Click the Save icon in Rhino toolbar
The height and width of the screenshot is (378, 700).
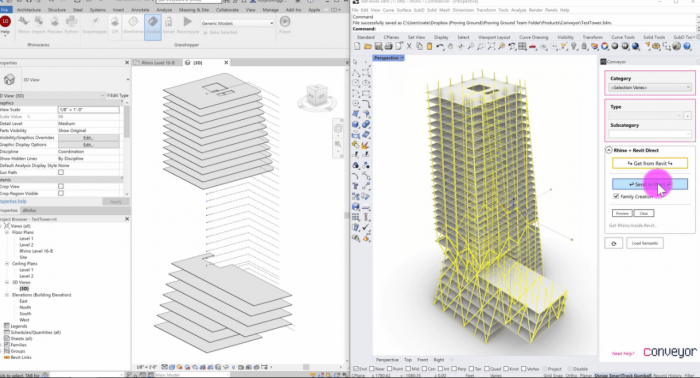(378, 46)
